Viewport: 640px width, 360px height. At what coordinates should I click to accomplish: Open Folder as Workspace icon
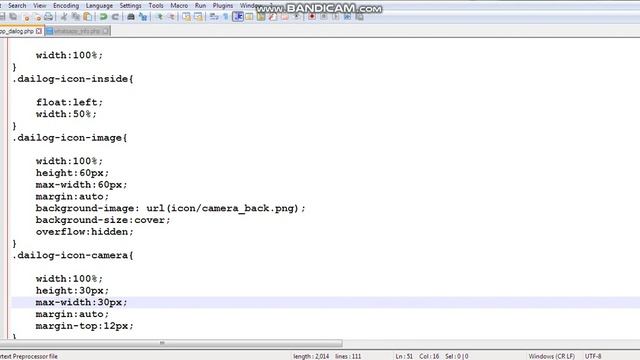[x=284, y=17]
